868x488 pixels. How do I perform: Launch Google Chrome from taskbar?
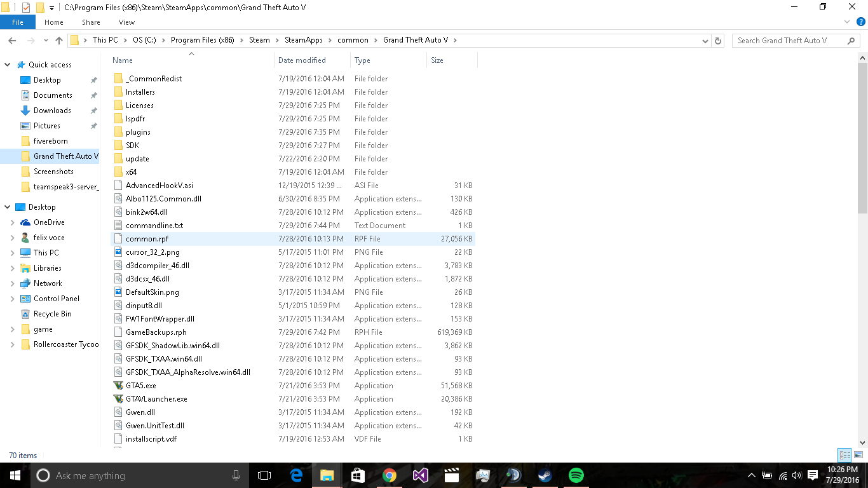[x=390, y=475]
